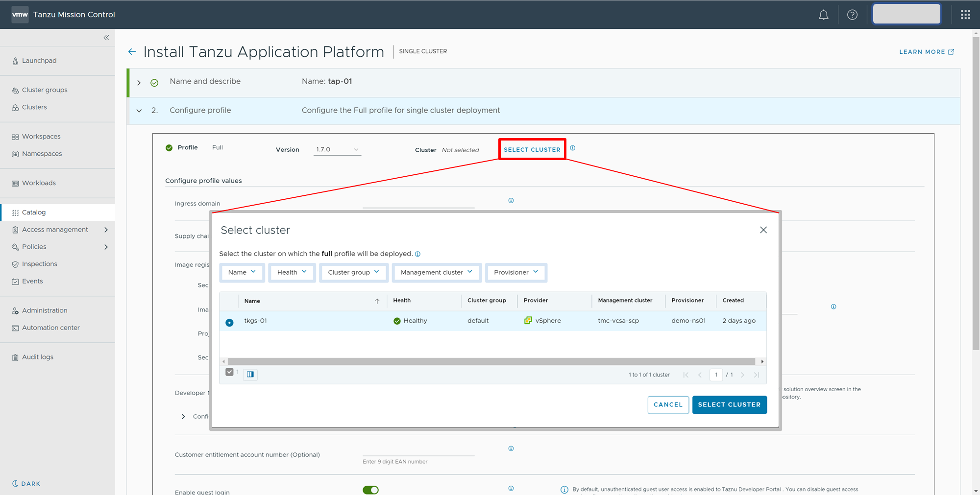
Task: Collapse the left sidebar navigation
Action: (x=106, y=38)
